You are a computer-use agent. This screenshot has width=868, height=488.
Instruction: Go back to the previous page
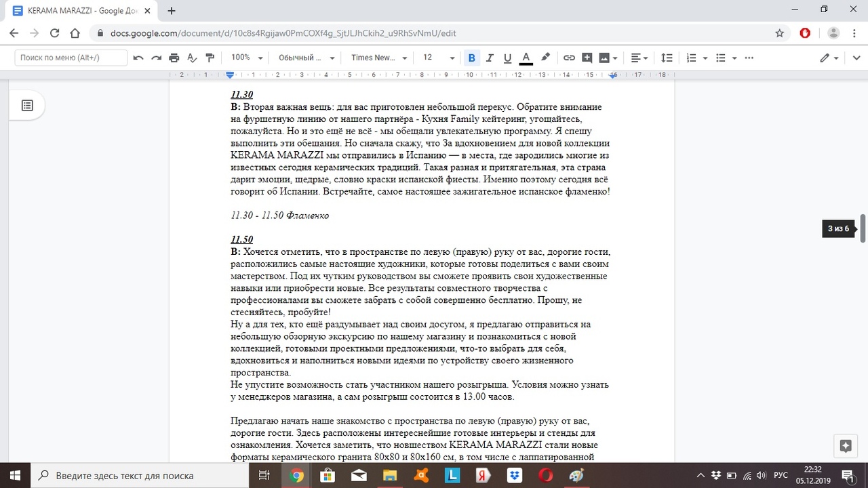pos(14,33)
